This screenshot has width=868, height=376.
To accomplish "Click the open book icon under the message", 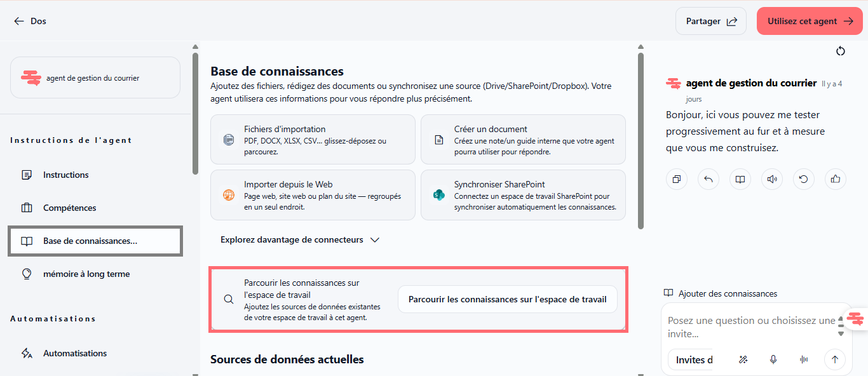I will tap(740, 179).
